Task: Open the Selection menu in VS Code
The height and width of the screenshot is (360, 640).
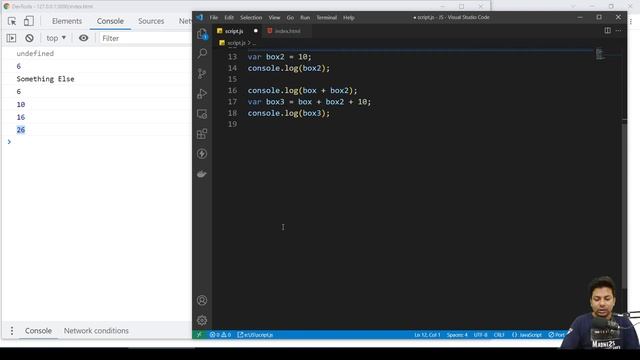Action: (251, 18)
